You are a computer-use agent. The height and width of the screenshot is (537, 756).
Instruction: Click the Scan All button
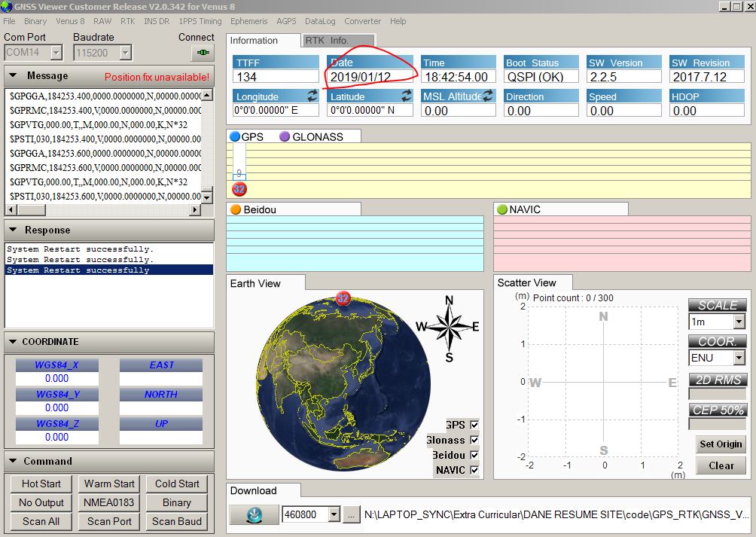coord(41,521)
